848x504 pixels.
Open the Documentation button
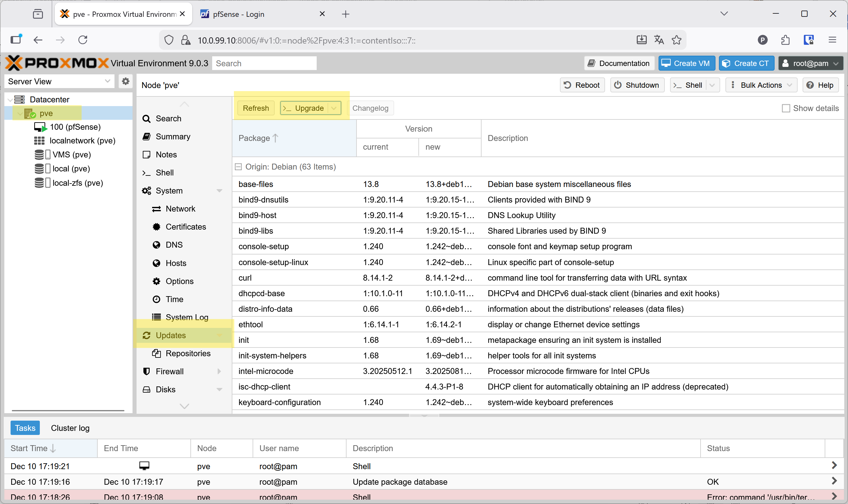[x=619, y=63]
